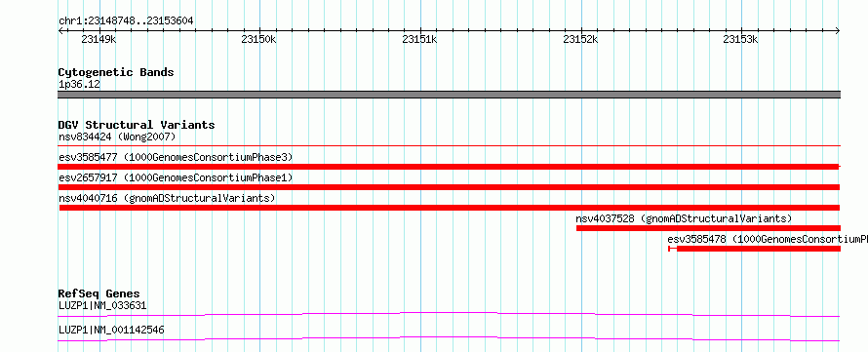Click the magenta LUZP1|NM_033631 transcript line

click(x=449, y=314)
